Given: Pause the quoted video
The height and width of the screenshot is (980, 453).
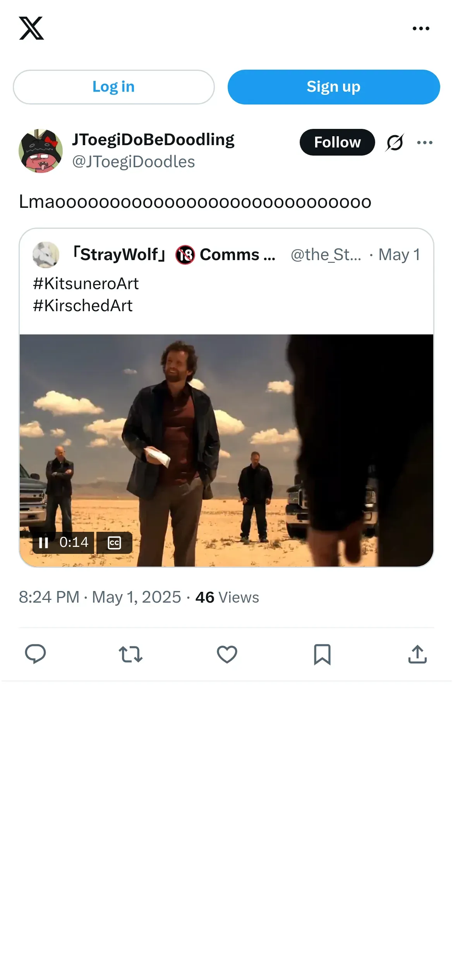Looking at the screenshot, I should (x=43, y=543).
